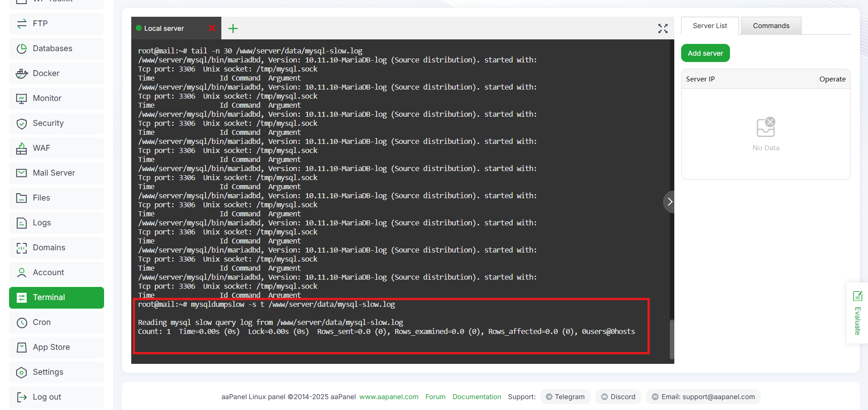
Task: Click the mysqldumpslow command line in terminal
Action: (x=267, y=305)
